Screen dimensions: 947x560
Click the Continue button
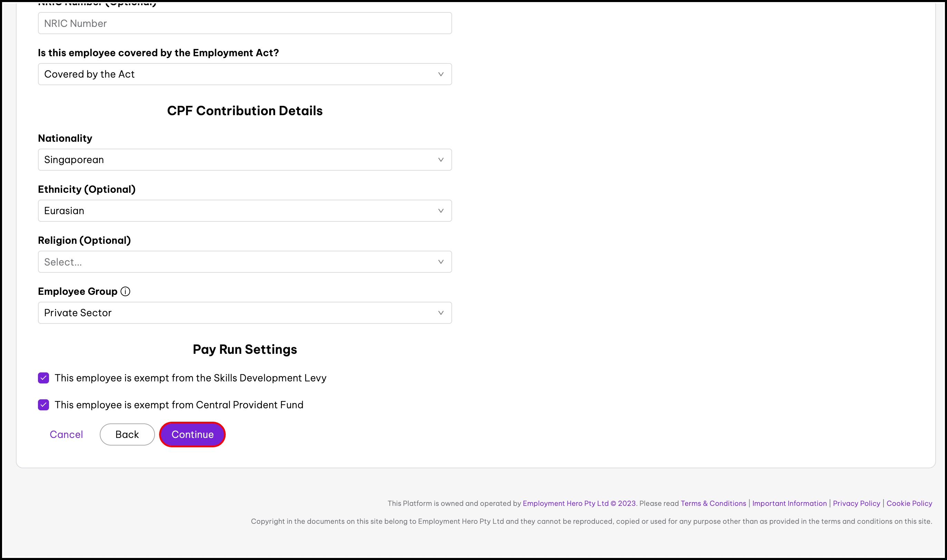click(192, 434)
